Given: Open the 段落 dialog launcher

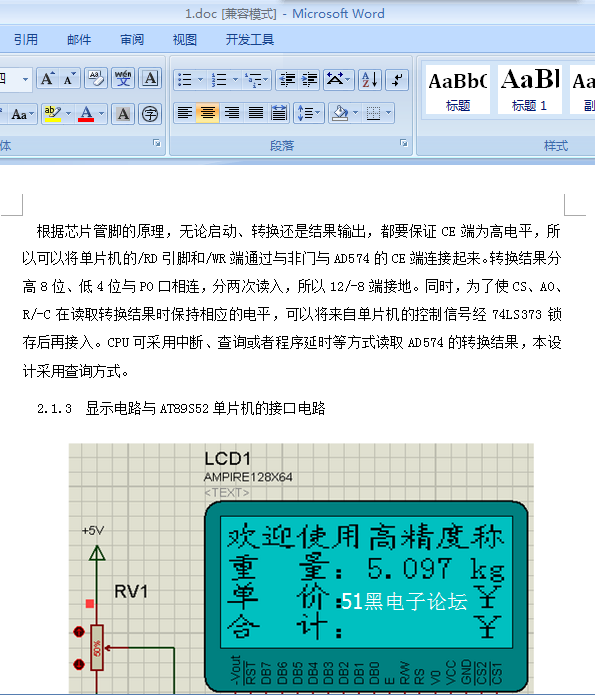Looking at the screenshot, I should tap(403, 143).
